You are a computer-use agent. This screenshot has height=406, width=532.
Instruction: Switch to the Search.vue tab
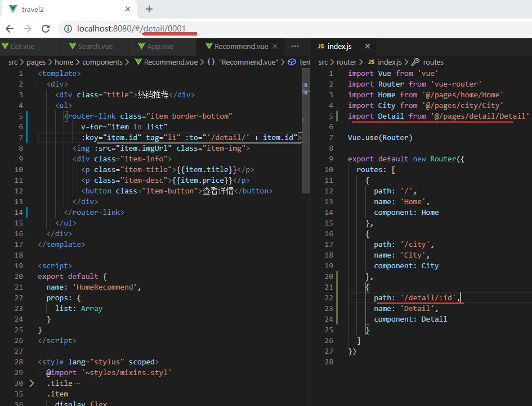point(95,46)
